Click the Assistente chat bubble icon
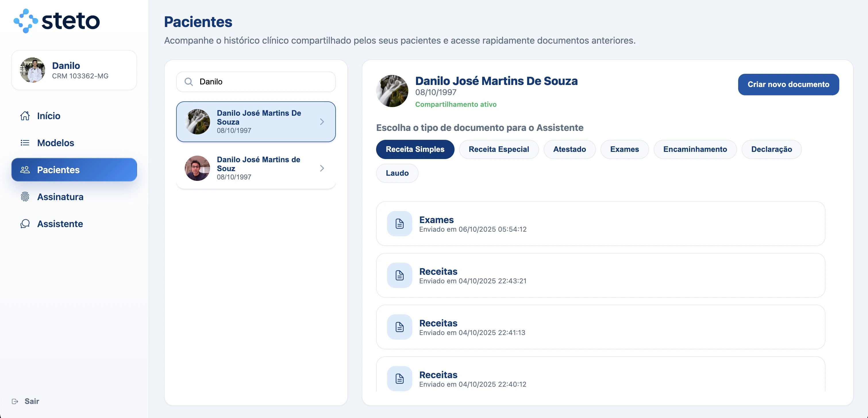Image resolution: width=868 pixels, height=418 pixels. (x=25, y=224)
